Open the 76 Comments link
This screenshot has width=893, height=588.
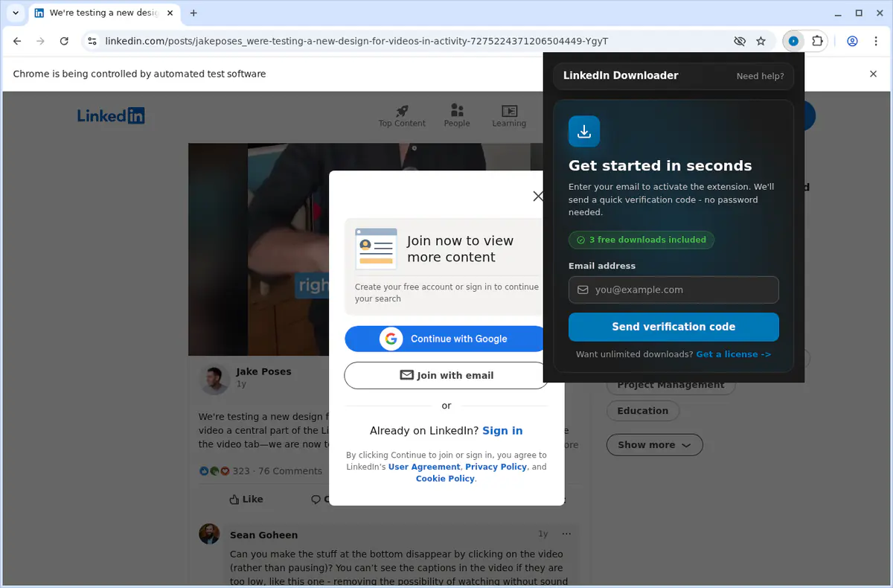pos(290,471)
